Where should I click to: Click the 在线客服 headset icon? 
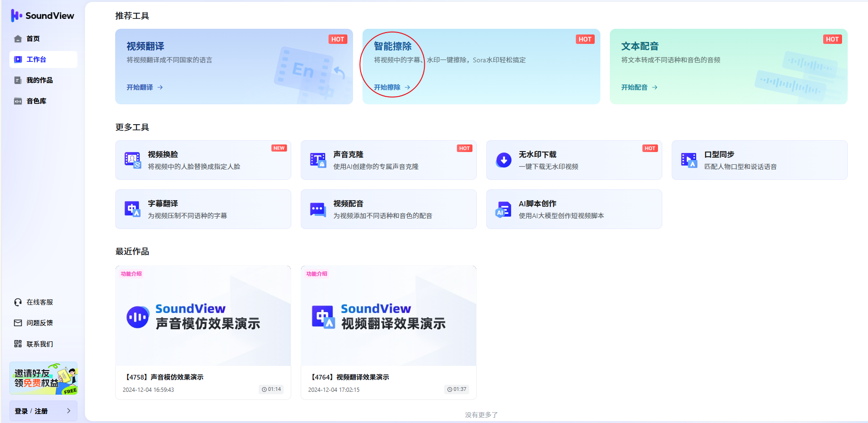(x=18, y=302)
